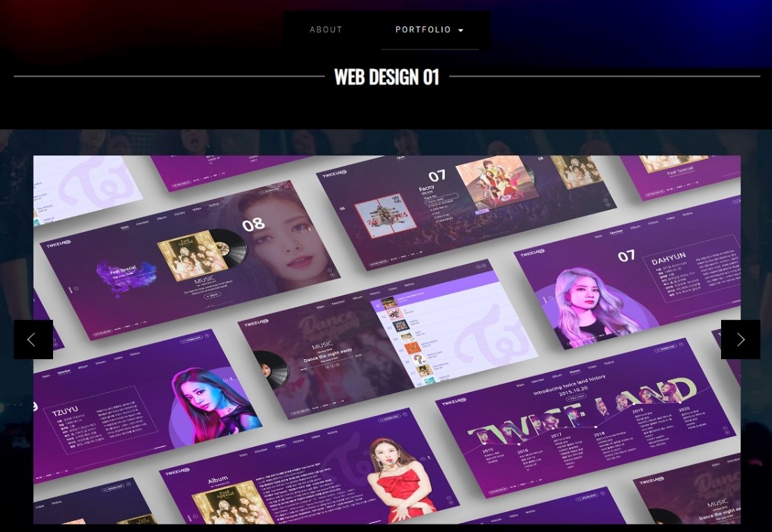Click the large 08 number in music mockup

[253, 225]
